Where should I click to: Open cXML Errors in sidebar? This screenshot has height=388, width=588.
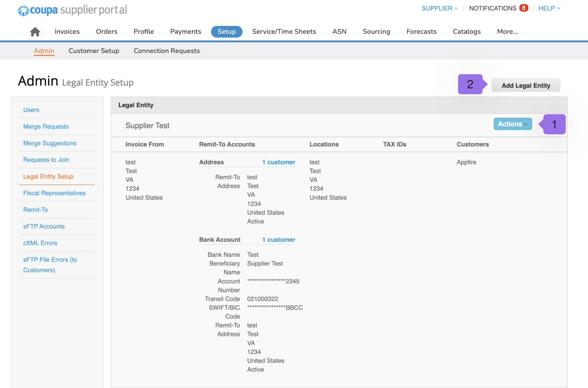(40, 243)
